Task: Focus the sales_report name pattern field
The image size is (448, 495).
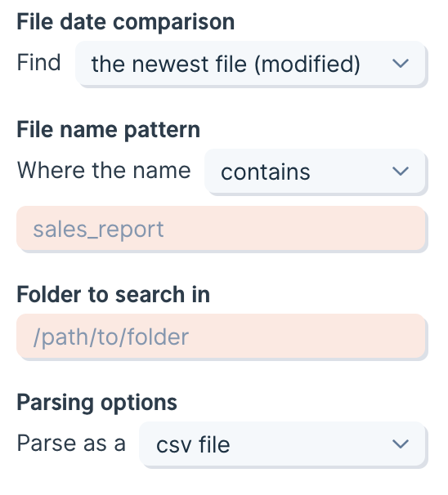Action: [x=221, y=229]
